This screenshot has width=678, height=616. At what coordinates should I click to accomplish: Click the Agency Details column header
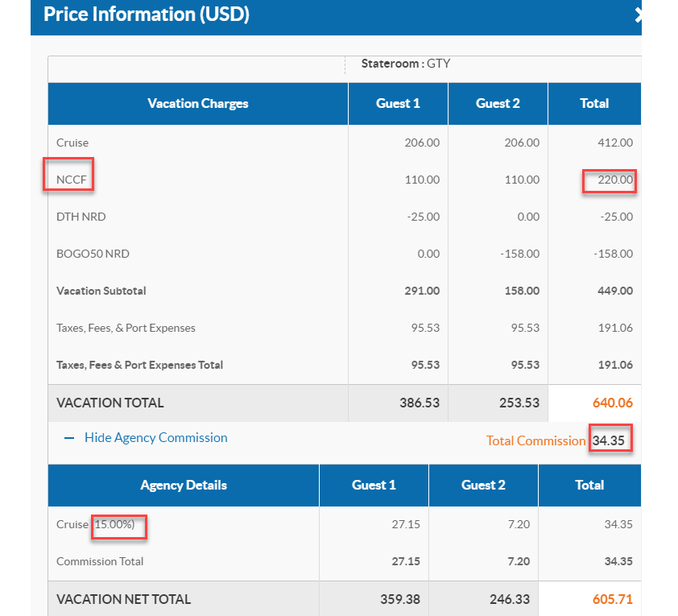pos(184,485)
